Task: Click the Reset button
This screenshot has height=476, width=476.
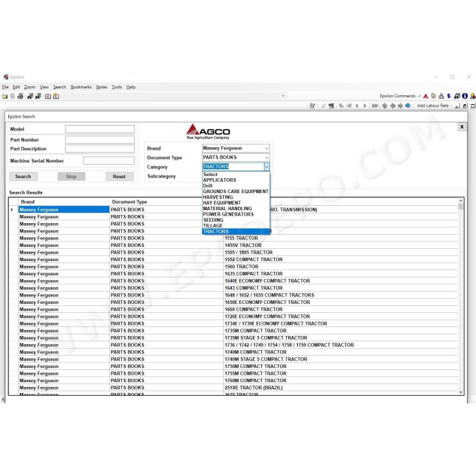Action: click(119, 176)
